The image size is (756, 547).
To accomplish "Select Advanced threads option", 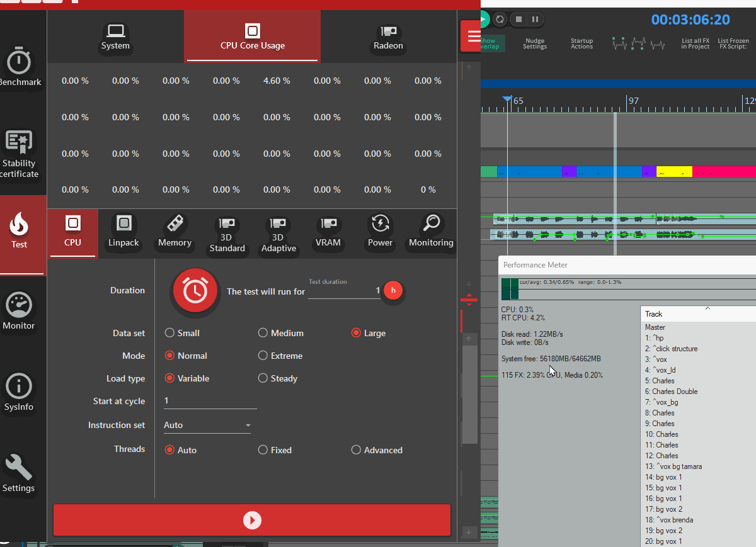I will tap(377, 450).
